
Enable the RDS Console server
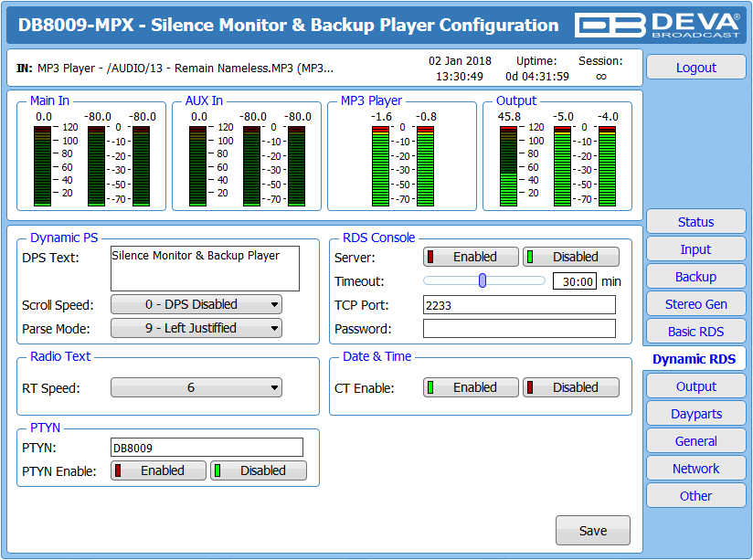(x=471, y=257)
